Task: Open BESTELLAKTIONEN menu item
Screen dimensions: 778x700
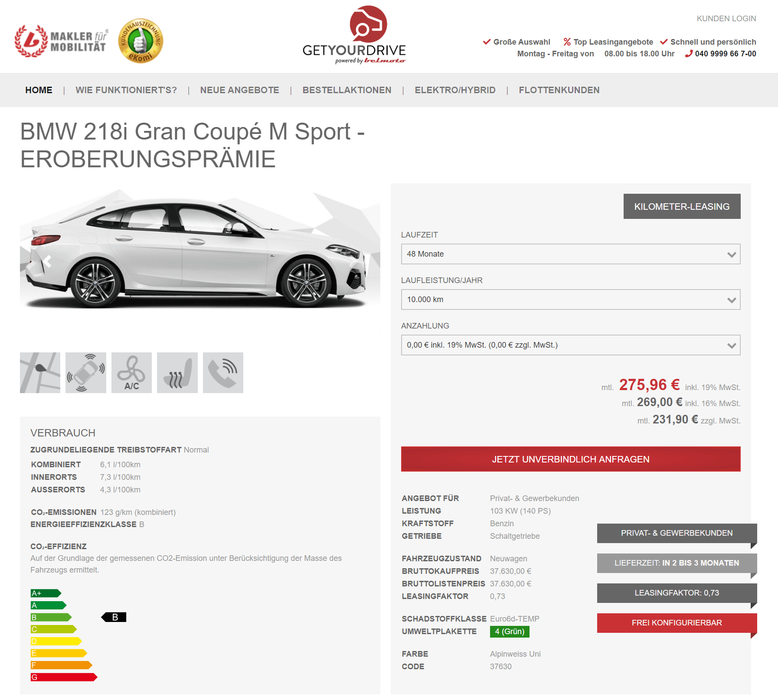Action: (x=347, y=90)
